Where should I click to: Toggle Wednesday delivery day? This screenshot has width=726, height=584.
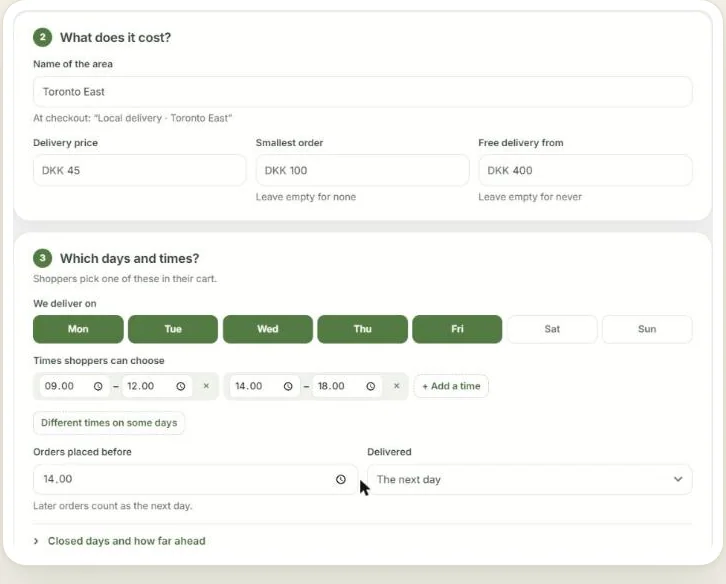click(268, 329)
